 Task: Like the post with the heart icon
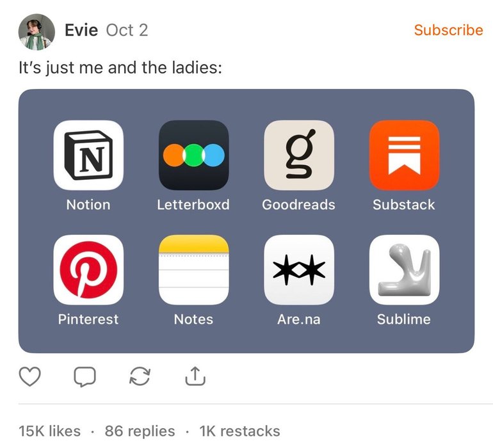[30, 376]
